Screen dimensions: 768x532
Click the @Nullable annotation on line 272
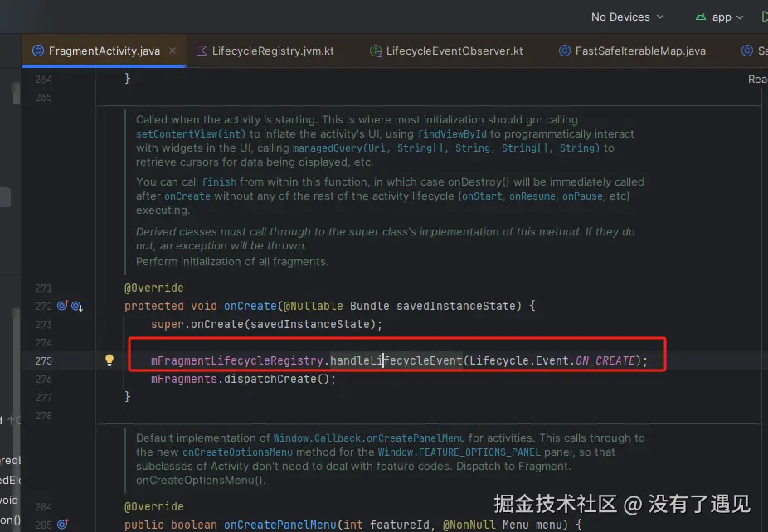click(313, 307)
